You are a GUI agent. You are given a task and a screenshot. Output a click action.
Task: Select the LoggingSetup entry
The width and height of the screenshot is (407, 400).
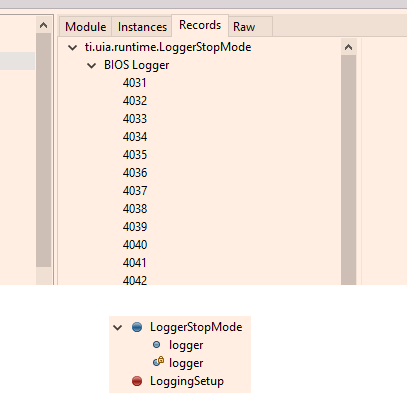(x=187, y=381)
